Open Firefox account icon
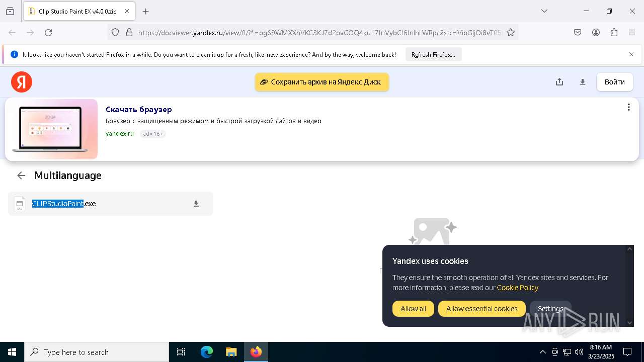Screen dimensions: 644x362 pos(596,32)
